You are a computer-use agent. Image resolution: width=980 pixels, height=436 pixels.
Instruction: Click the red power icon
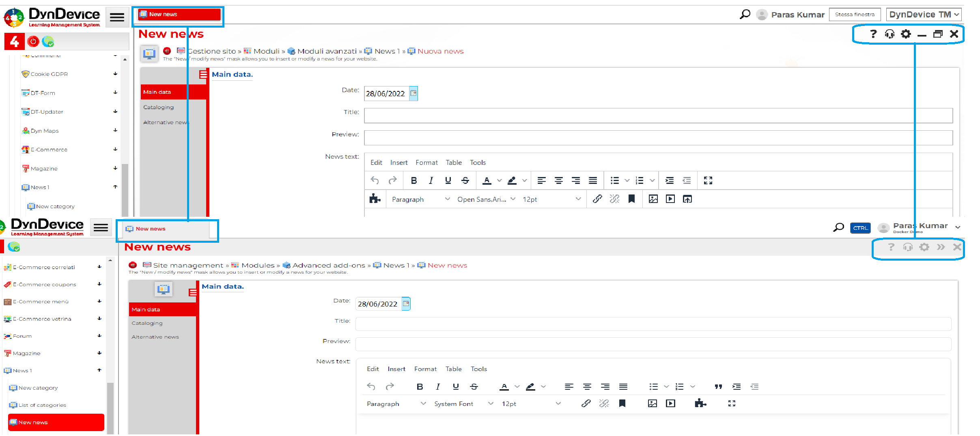tap(33, 41)
